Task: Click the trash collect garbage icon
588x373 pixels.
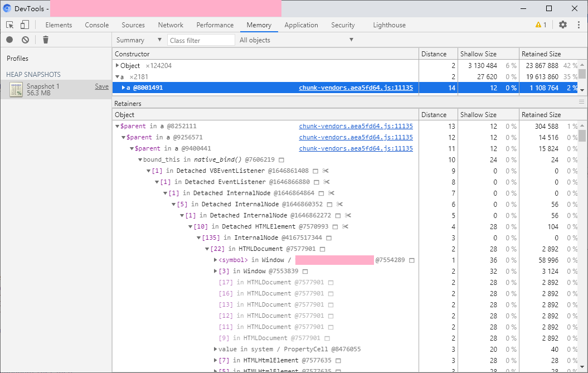Action: pos(46,40)
